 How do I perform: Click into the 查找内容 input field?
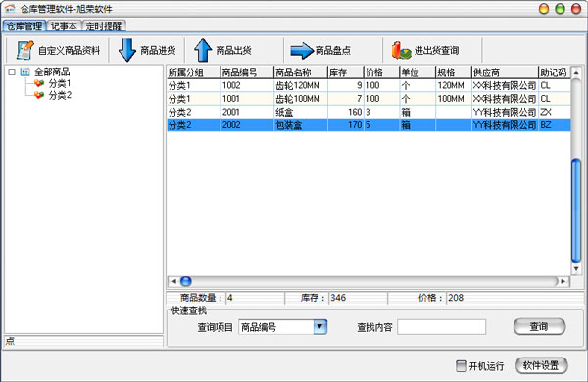[x=441, y=327]
